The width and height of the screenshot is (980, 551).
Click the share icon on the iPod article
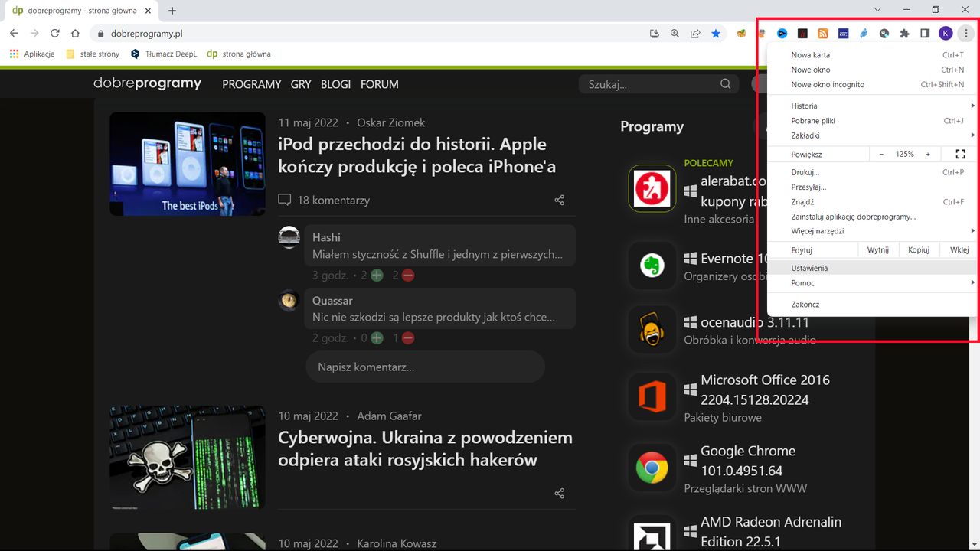coord(559,200)
